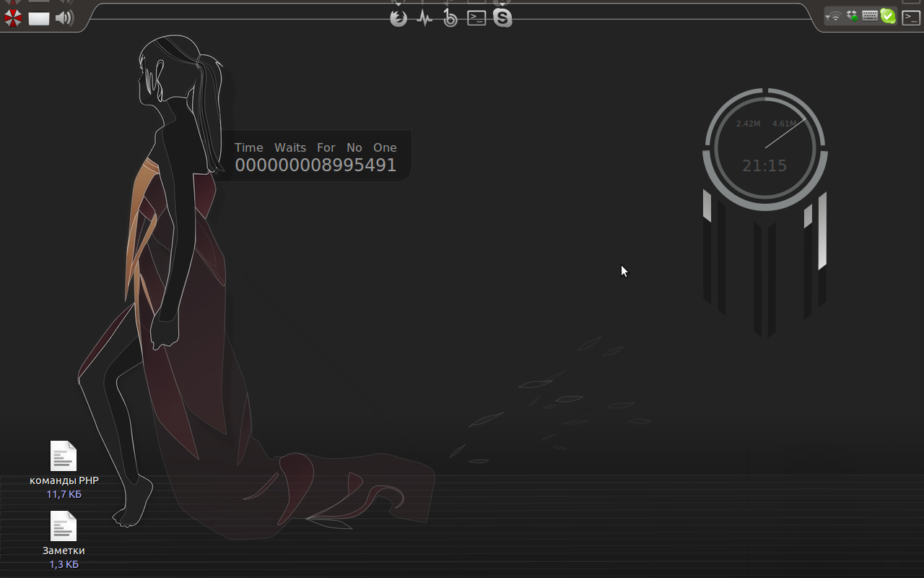The width and height of the screenshot is (924, 578).
Task: Open the keyboard layout indicator
Action: (x=870, y=15)
